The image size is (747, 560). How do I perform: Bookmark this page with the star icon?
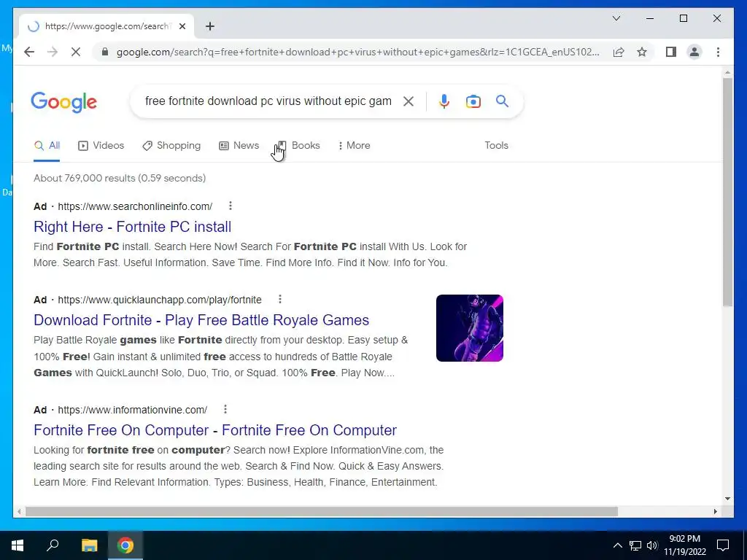(642, 52)
